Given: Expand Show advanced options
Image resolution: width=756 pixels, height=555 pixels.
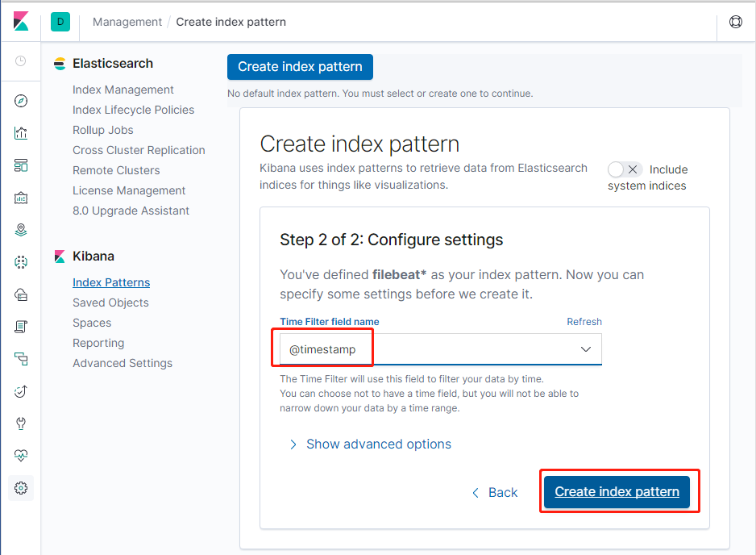Looking at the screenshot, I should (370, 444).
